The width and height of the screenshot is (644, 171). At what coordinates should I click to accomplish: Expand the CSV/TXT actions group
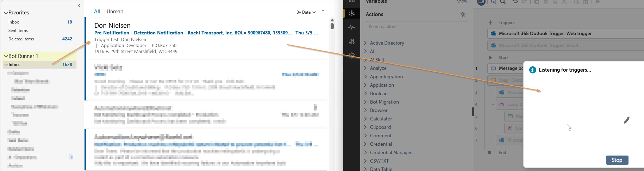[365, 161]
